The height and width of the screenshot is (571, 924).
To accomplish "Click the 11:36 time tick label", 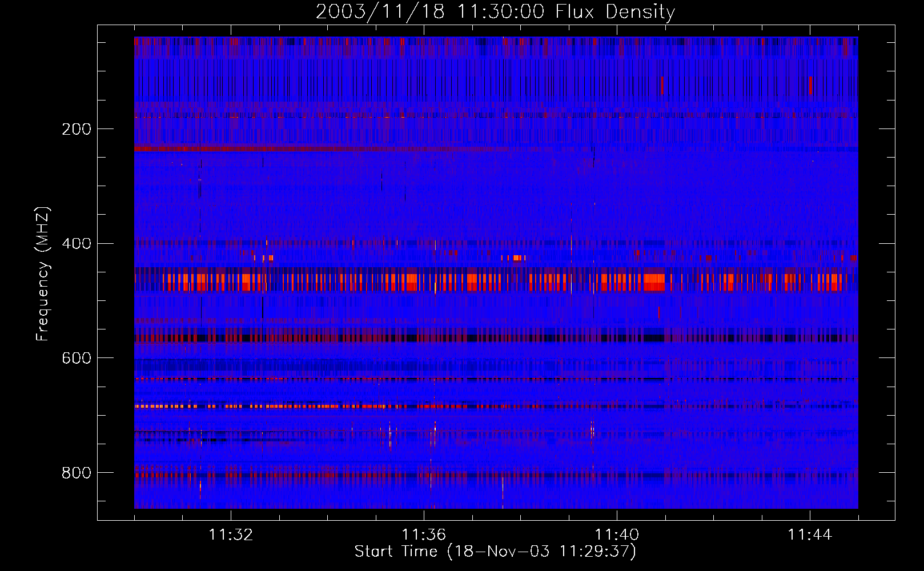I will (424, 535).
